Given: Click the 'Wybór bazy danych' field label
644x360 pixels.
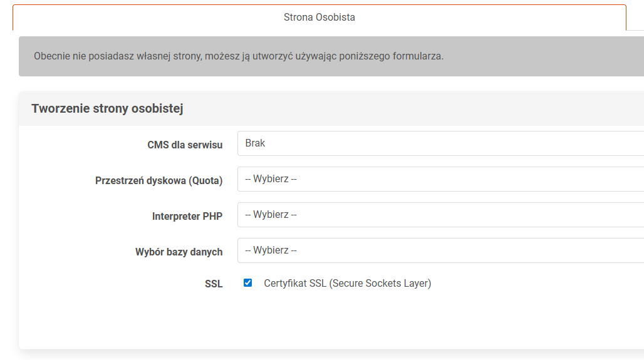Looking at the screenshot, I should pyautogui.click(x=179, y=252).
